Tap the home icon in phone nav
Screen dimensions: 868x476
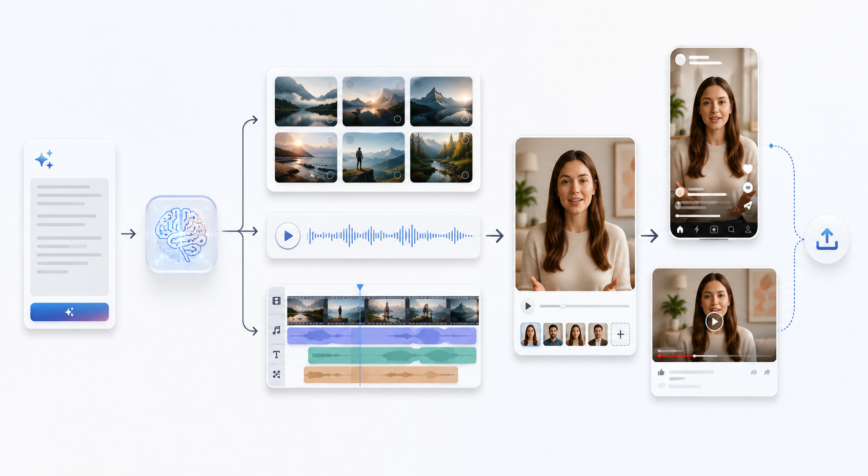pyautogui.click(x=680, y=230)
